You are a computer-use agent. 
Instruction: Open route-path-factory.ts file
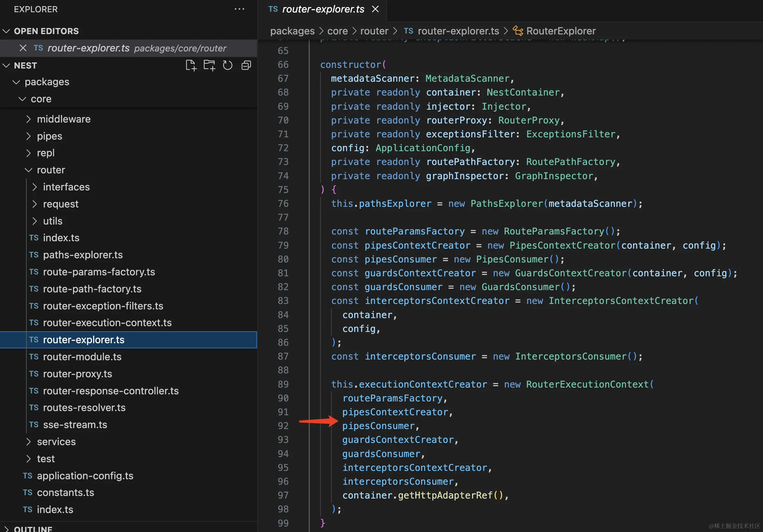tap(92, 289)
